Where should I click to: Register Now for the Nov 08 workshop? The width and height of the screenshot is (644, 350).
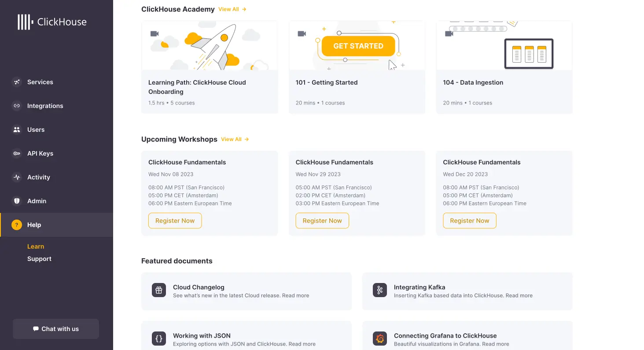pos(175,221)
